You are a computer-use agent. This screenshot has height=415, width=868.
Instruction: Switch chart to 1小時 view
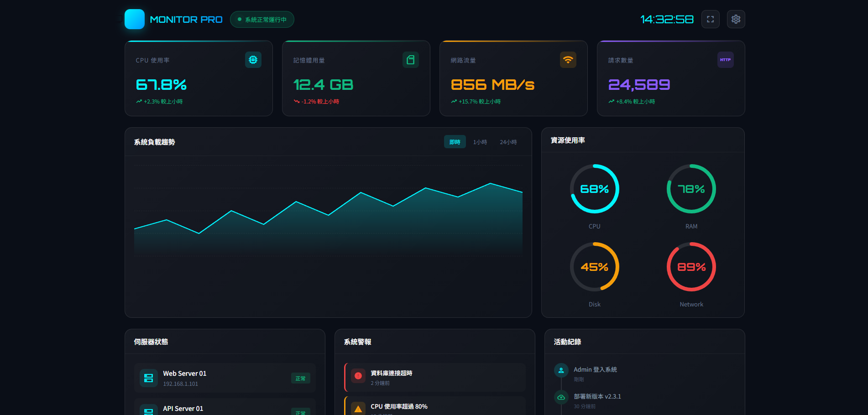click(x=480, y=142)
